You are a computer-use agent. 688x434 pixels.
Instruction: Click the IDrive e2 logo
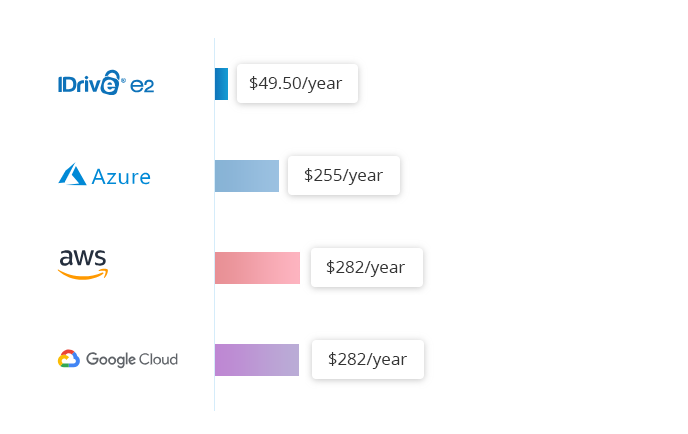tap(106, 82)
